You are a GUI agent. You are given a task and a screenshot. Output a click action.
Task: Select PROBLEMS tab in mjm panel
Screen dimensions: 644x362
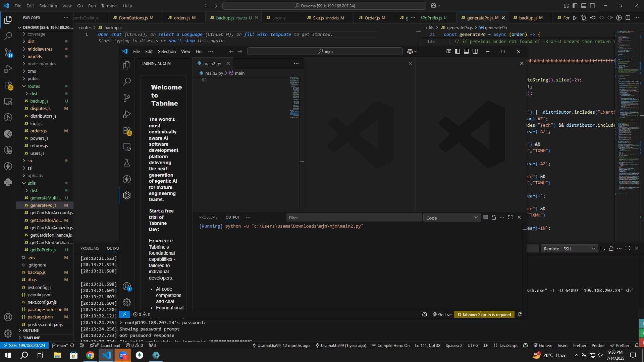[x=208, y=217]
